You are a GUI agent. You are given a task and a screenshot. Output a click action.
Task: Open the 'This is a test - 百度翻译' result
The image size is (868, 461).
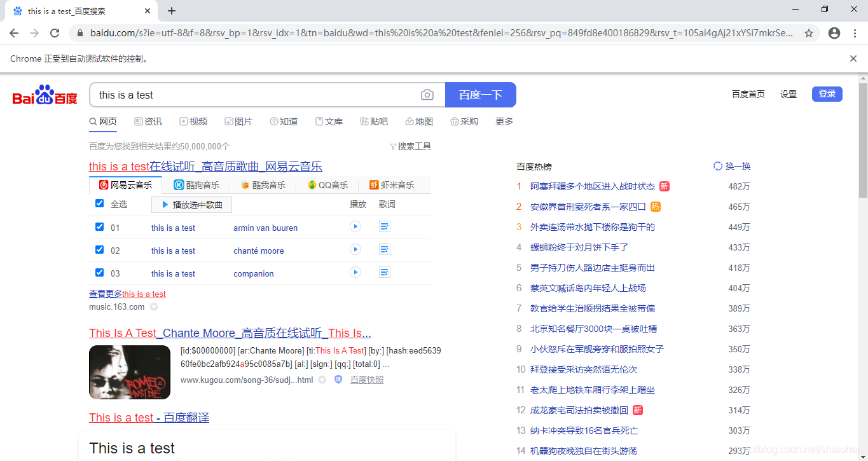[x=149, y=418]
